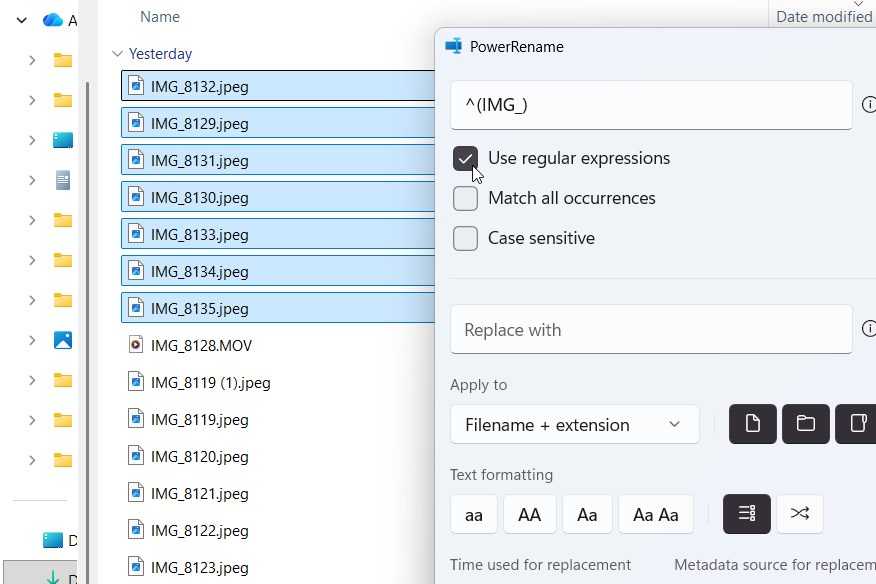Click the green Downloads arrow icon in sidebar
876x584 pixels.
[x=53, y=577]
